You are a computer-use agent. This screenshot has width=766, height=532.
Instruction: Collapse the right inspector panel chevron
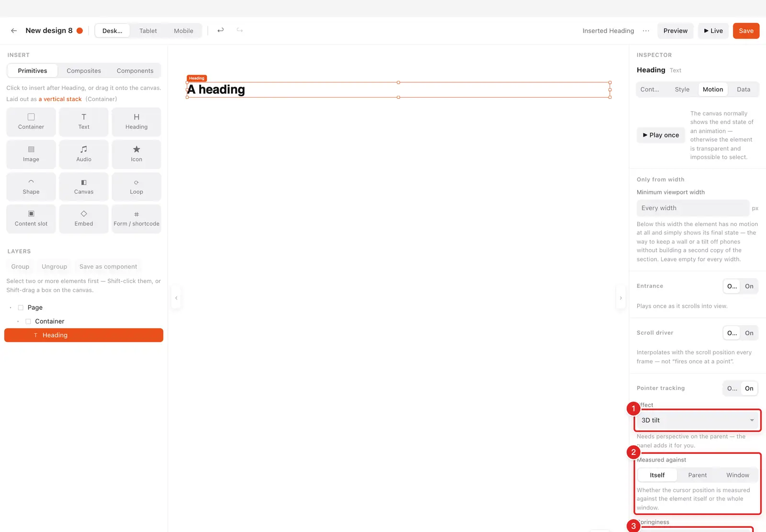point(621,298)
